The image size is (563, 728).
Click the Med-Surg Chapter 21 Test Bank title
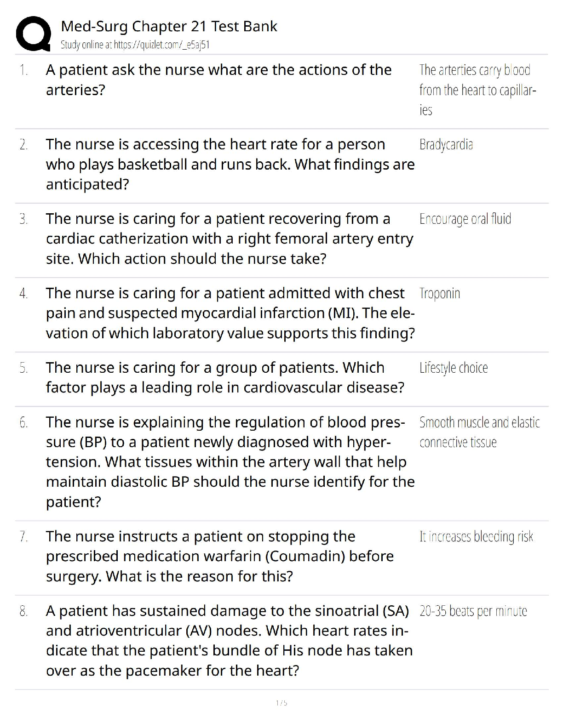pyautogui.click(x=169, y=27)
